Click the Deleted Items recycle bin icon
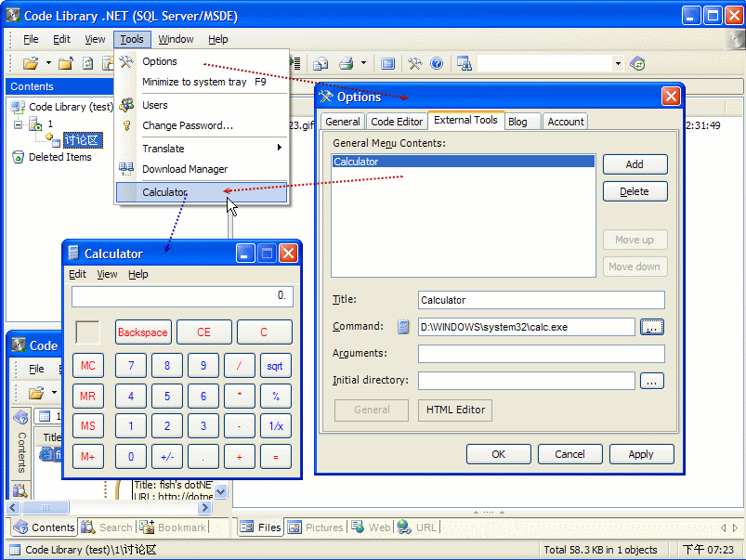This screenshot has width=746, height=560. (x=18, y=157)
